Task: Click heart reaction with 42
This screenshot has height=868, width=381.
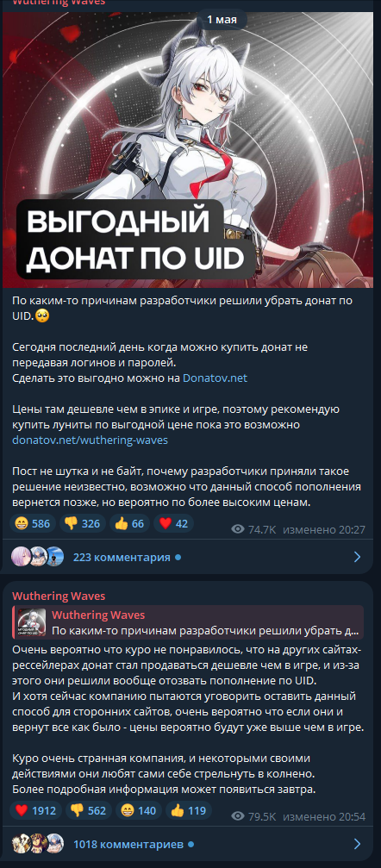Action: point(174,523)
